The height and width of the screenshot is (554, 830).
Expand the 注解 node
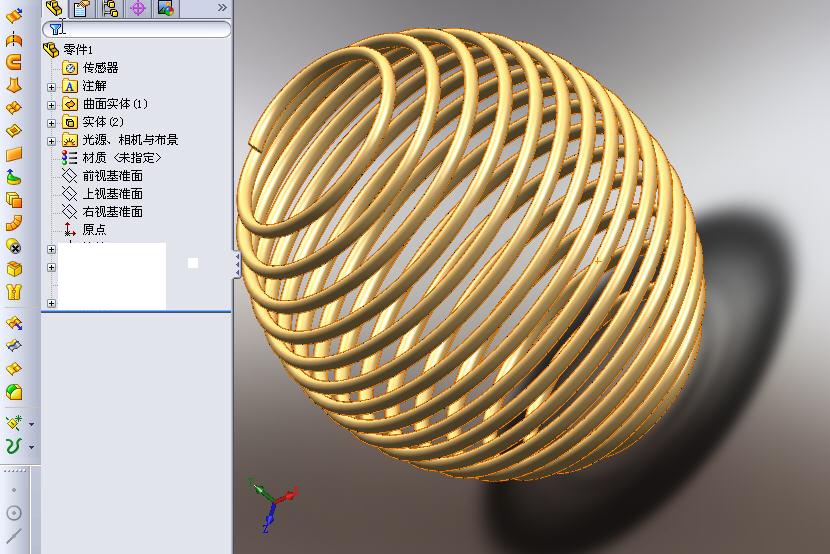[51, 87]
